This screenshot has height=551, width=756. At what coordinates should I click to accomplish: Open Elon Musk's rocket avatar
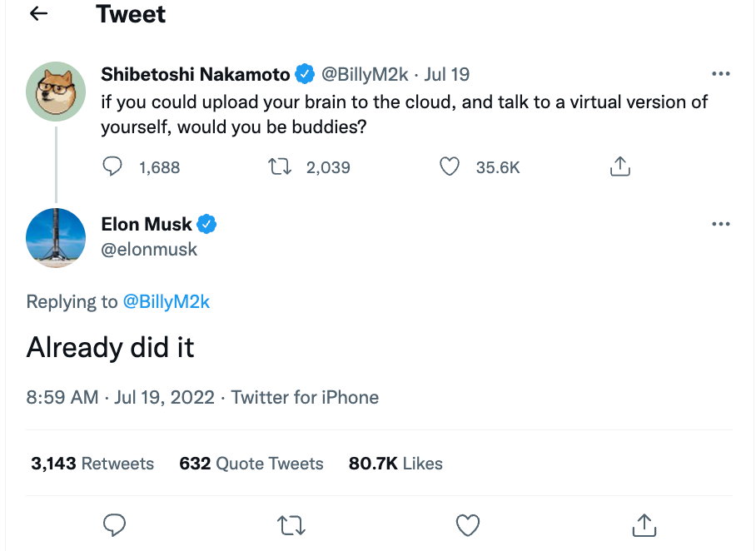(56, 238)
